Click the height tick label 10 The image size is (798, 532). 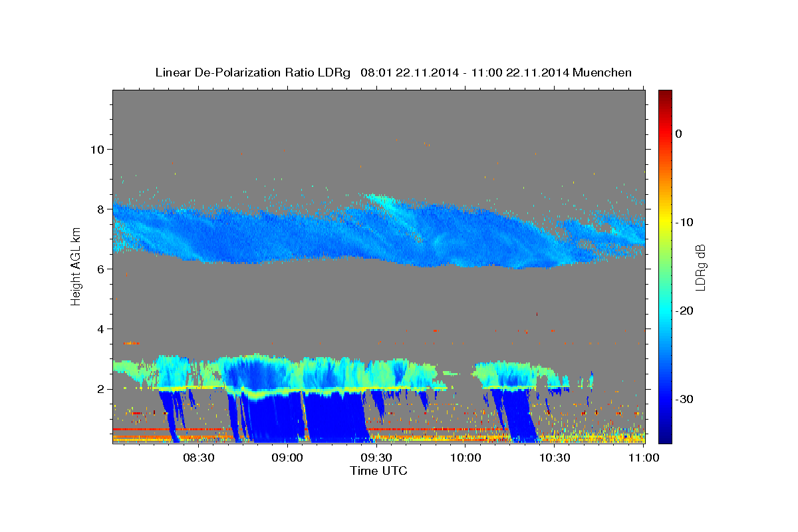pyautogui.click(x=96, y=149)
